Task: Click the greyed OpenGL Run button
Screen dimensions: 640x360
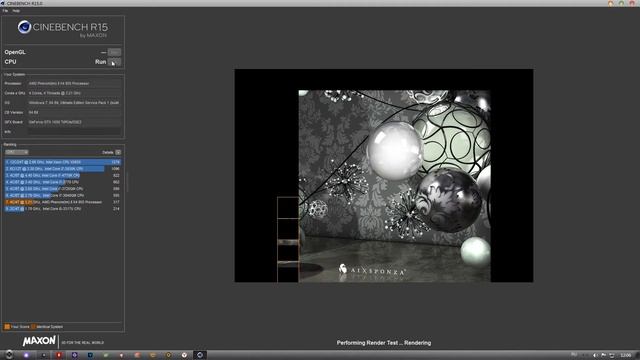Action: tap(114, 52)
